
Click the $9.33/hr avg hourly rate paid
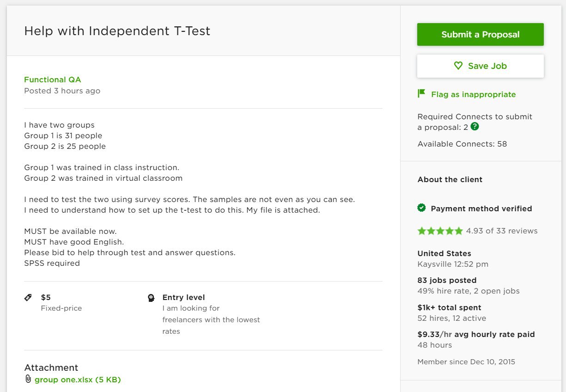point(476,334)
